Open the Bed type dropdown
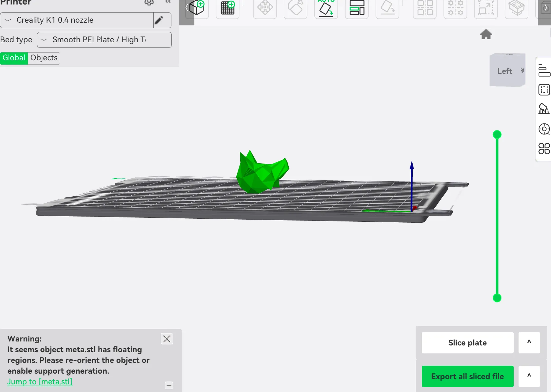Viewport: 551px width, 392px height. (x=104, y=40)
